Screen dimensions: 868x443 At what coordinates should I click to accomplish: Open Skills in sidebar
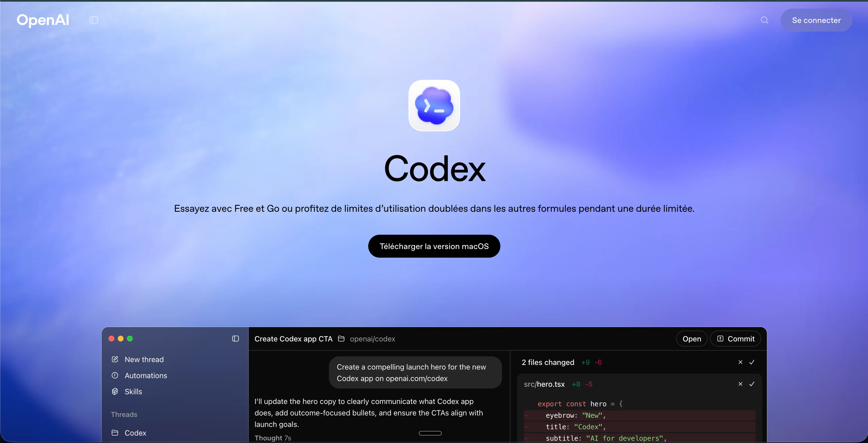[x=133, y=391]
